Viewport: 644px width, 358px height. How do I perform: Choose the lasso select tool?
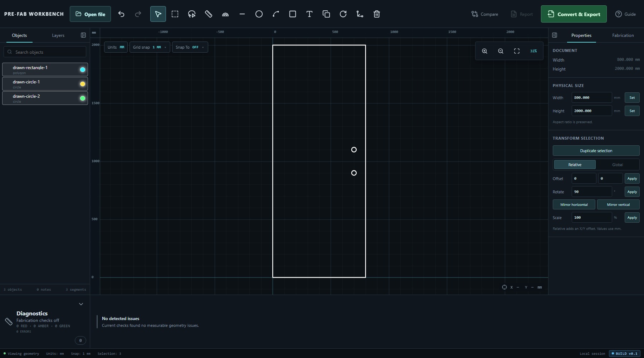(x=192, y=14)
